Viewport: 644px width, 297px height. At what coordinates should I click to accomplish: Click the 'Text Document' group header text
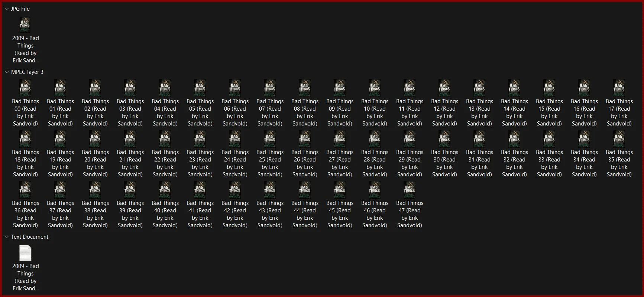30,237
